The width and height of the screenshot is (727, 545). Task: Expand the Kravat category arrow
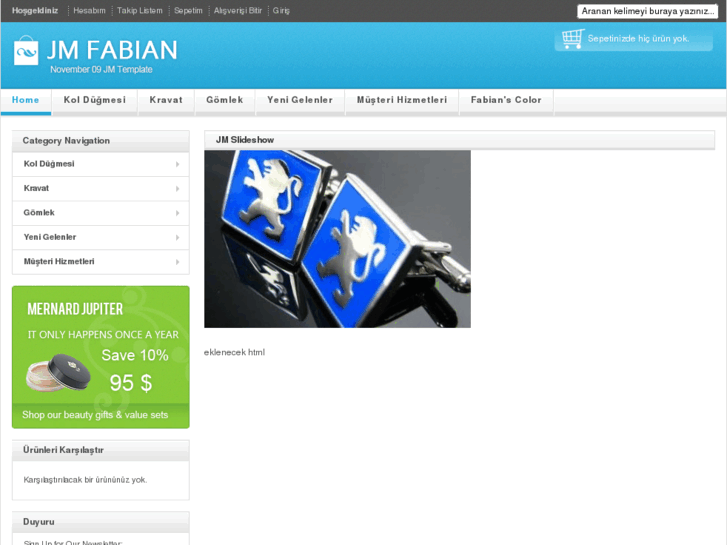click(x=178, y=189)
